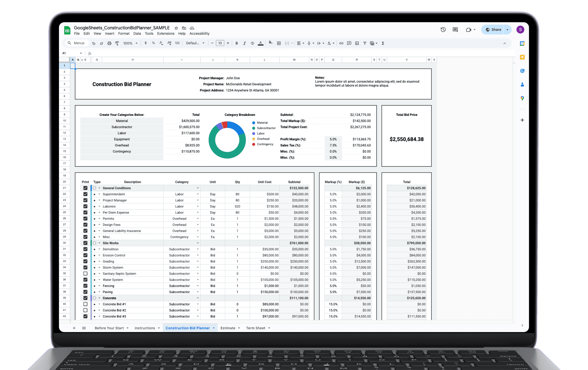Open the Category dropdown for Demolition row
Viewport: 588px width, 370px height.
point(198,249)
